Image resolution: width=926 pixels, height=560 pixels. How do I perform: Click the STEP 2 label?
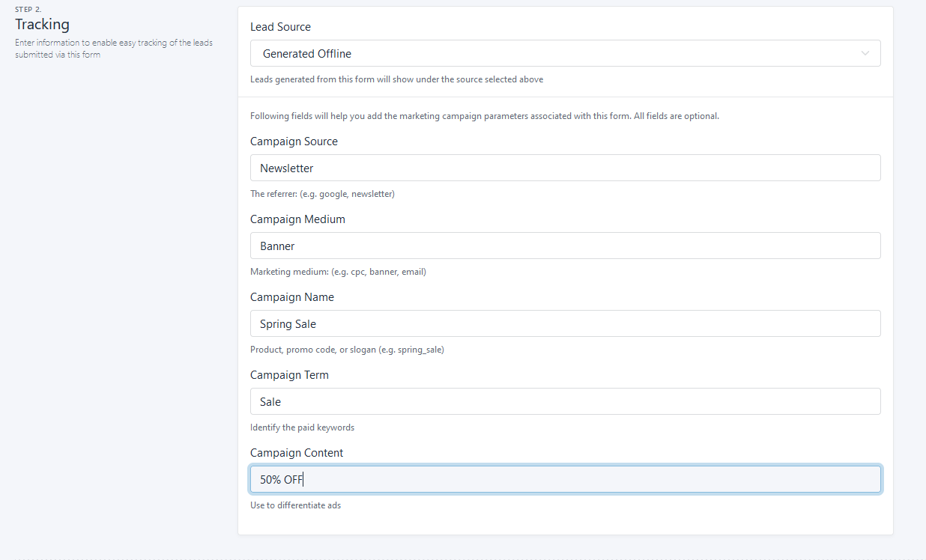point(28,9)
